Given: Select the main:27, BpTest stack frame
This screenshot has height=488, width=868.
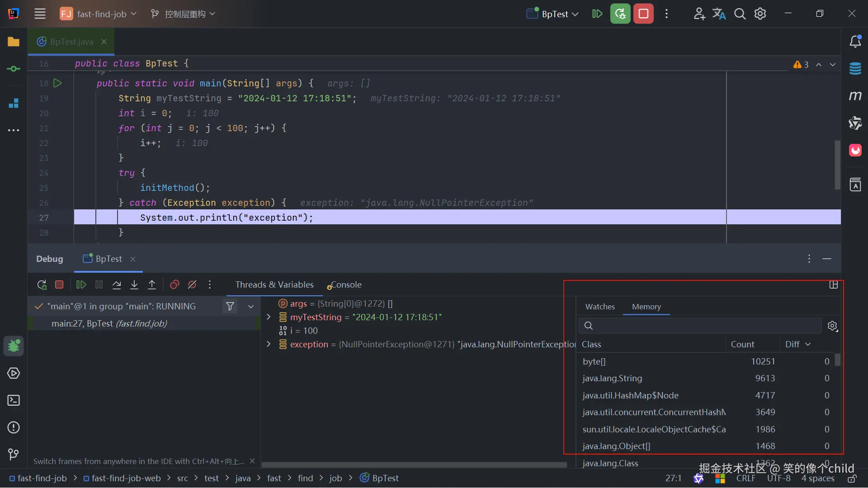Looking at the screenshot, I should point(145,323).
